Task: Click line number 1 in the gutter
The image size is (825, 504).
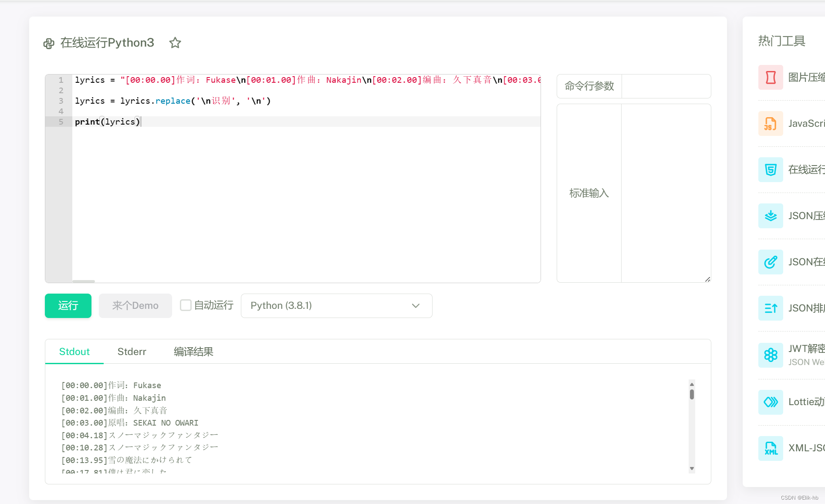Action: tap(61, 80)
